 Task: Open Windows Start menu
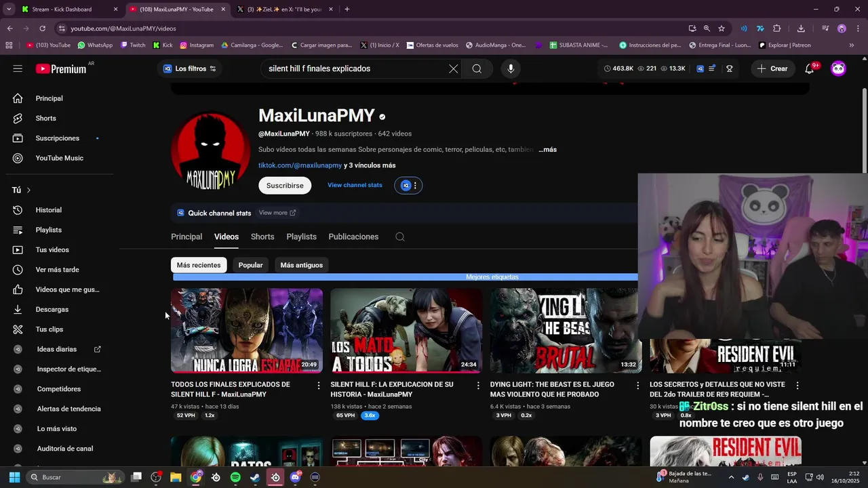click(x=14, y=477)
